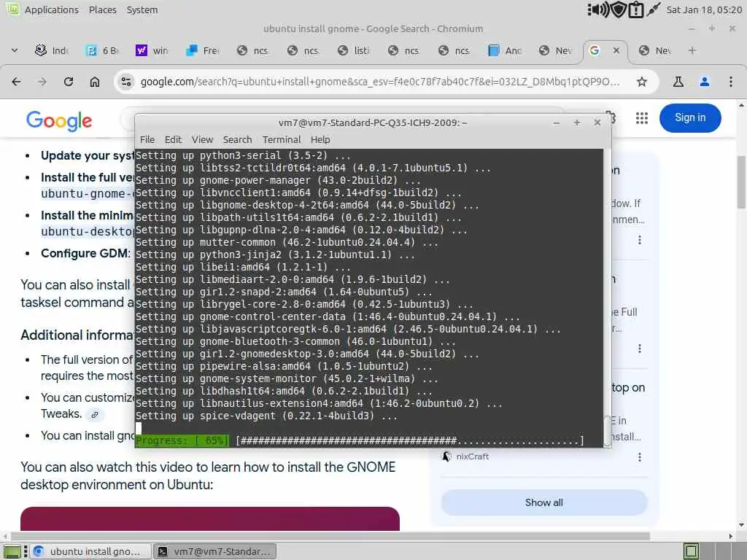Click the security shield tray icon
The height and width of the screenshot is (560, 747).
tap(619, 9)
